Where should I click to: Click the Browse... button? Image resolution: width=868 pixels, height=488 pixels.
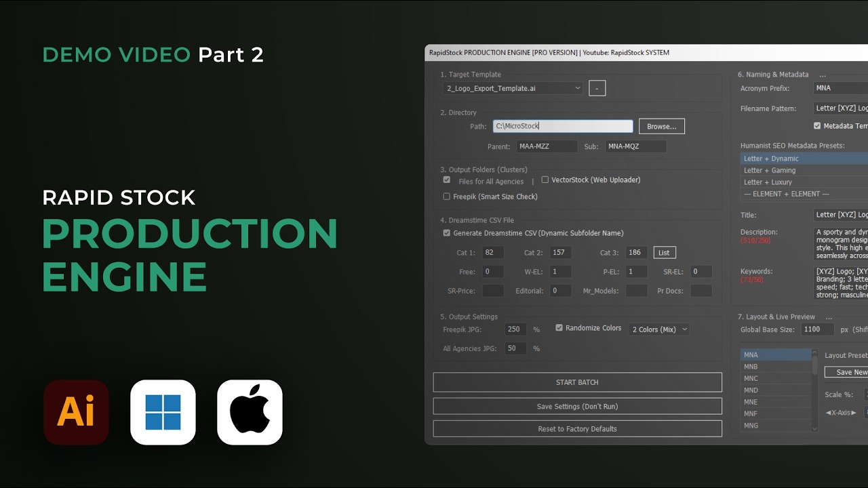point(662,126)
